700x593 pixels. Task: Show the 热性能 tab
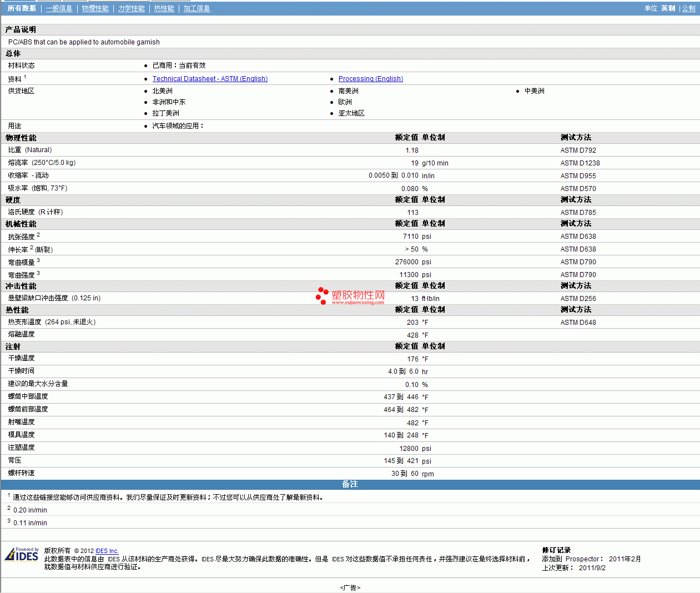tap(164, 8)
